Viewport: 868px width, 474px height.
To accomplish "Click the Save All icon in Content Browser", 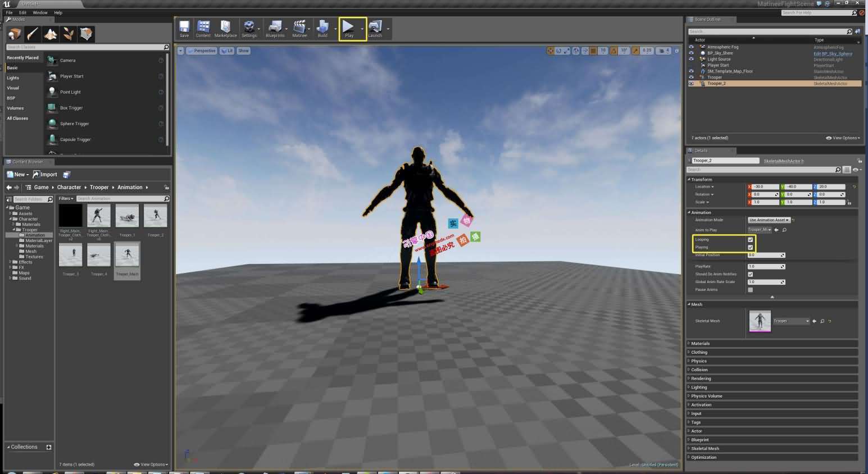I will 67,175.
